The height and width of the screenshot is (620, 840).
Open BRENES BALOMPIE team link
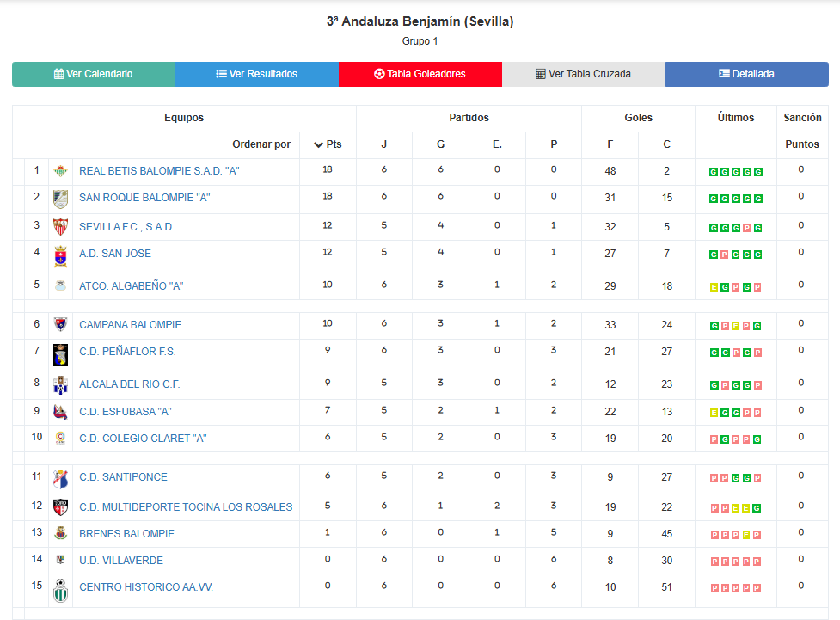pos(127,534)
